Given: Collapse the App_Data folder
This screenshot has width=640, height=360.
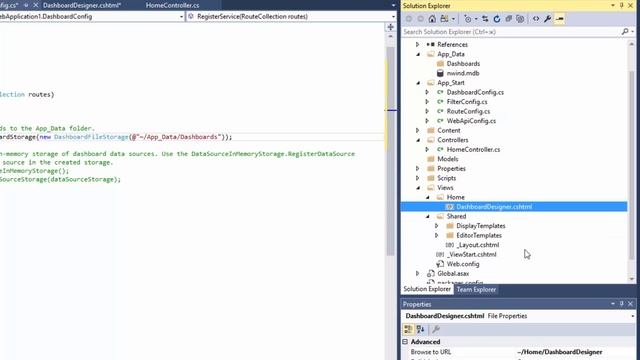Looking at the screenshot, I should coord(418,54).
